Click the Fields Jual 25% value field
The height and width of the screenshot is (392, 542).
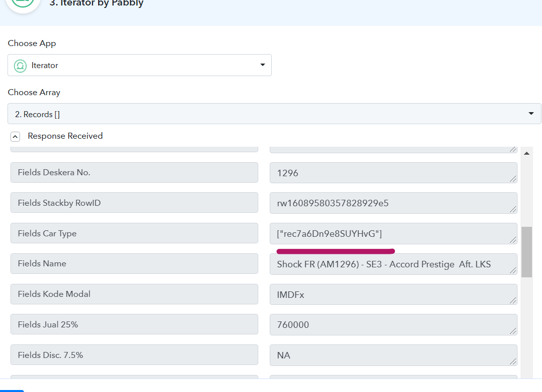click(393, 325)
